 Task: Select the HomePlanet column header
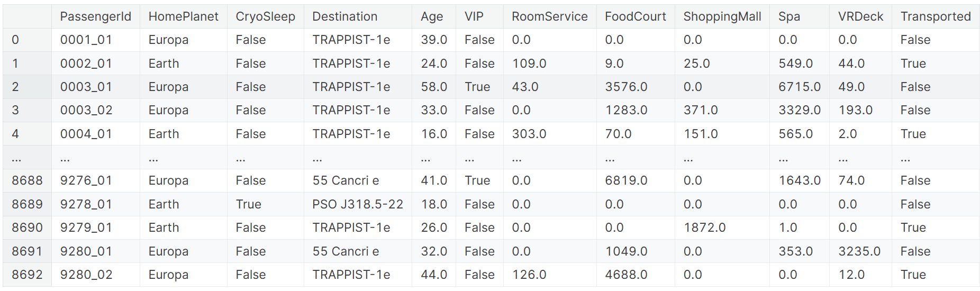click(x=183, y=16)
